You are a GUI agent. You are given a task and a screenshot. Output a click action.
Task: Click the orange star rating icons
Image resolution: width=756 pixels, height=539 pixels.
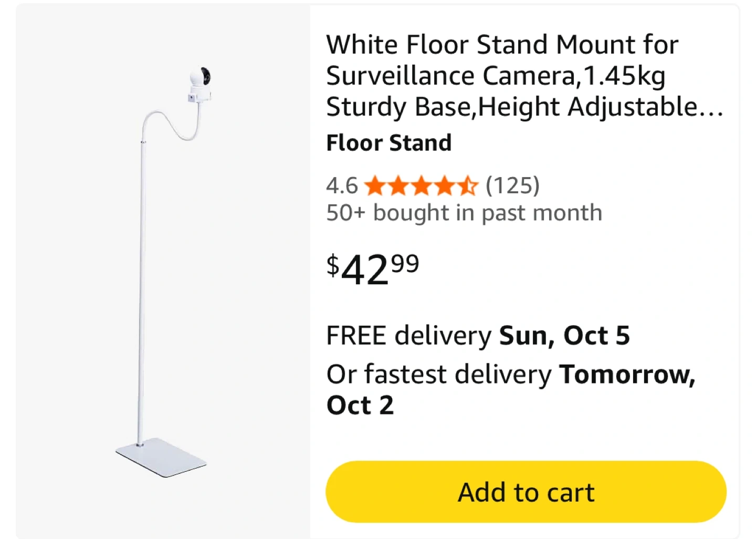(x=421, y=186)
